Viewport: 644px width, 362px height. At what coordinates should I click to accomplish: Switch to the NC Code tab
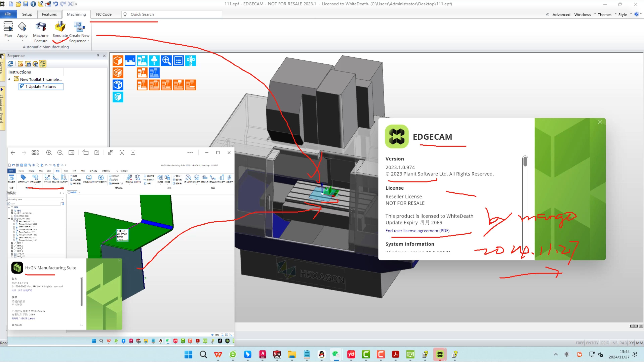coord(104,14)
